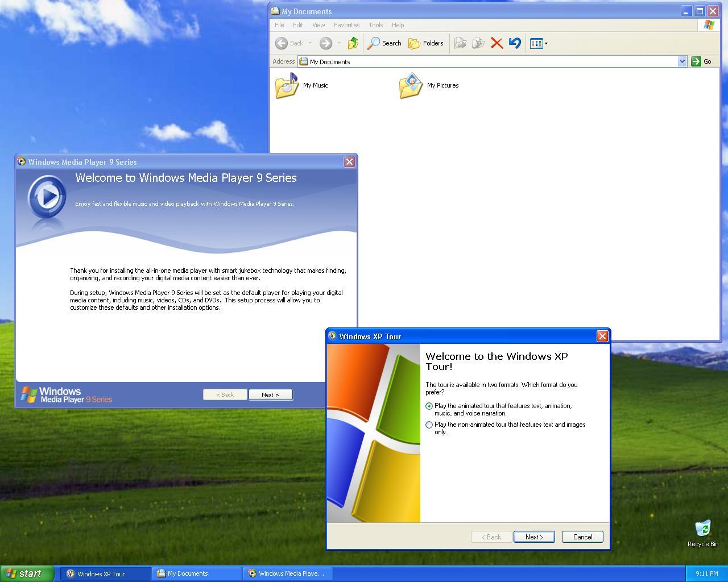Open the Start menu
The width and height of the screenshot is (728, 582).
click(x=27, y=573)
